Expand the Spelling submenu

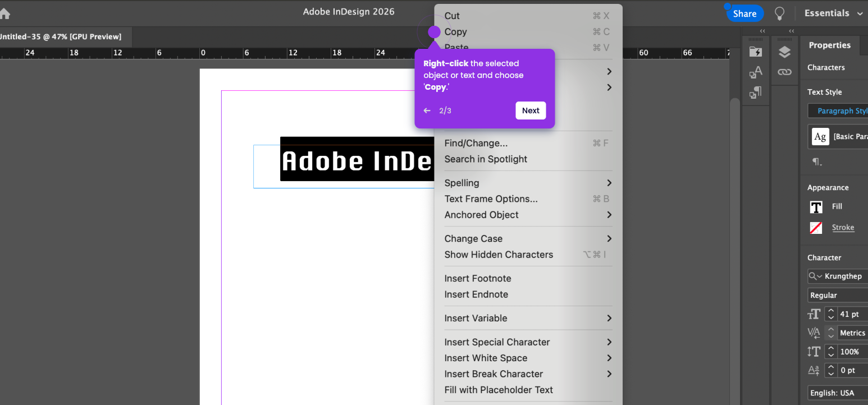click(x=528, y=183)
